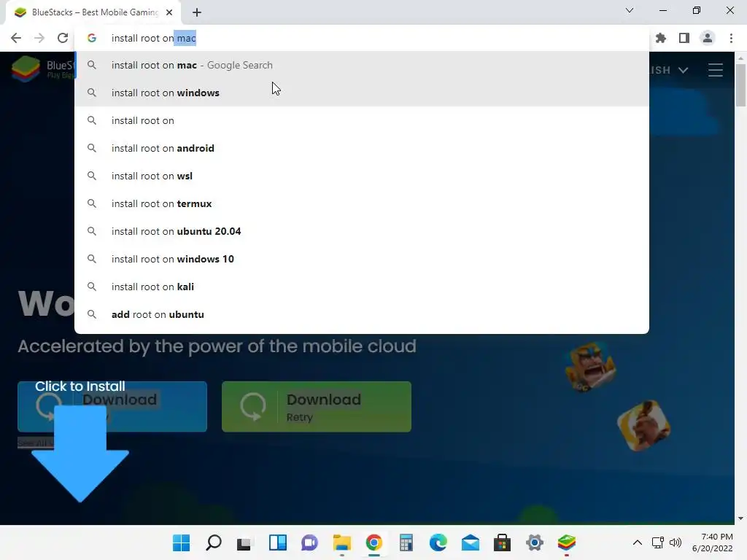
Task: Choose suggestion install root on ubuntu 20.04
Action: click(x=362, y=231)
